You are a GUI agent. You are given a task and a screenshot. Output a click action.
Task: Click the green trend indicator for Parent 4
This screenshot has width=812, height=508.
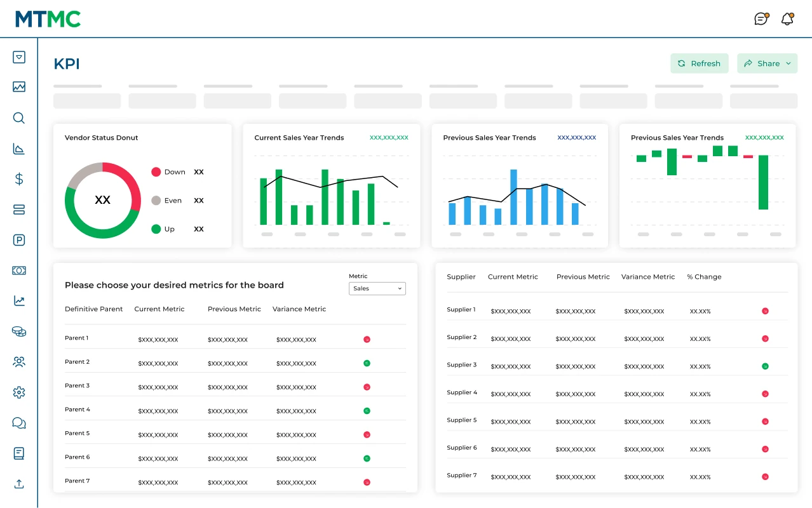367,411
